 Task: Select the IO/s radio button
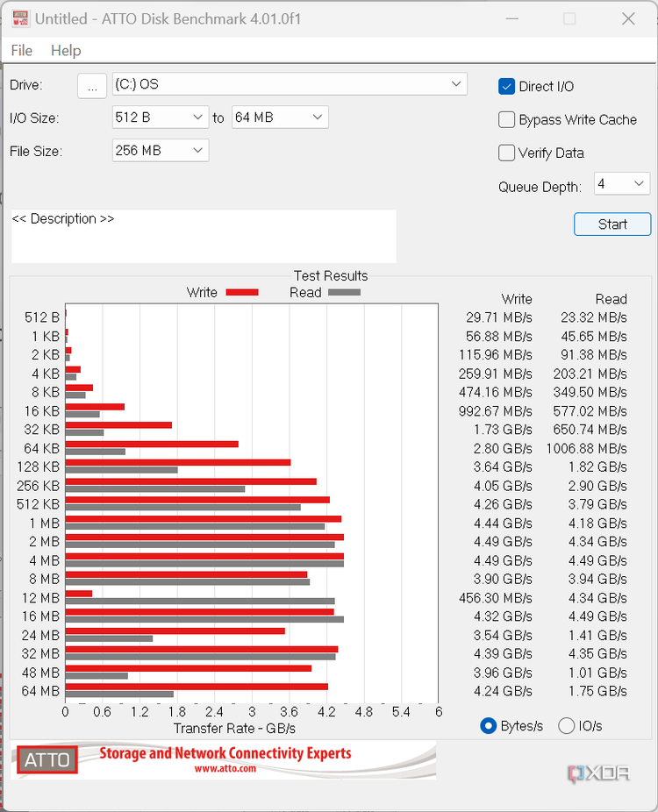[566, 726]
